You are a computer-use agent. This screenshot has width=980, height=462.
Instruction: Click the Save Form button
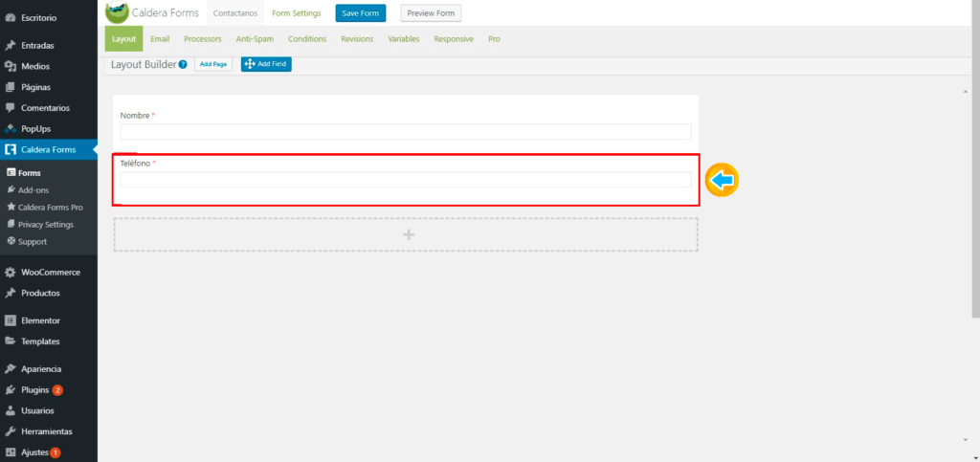(360, 13)
